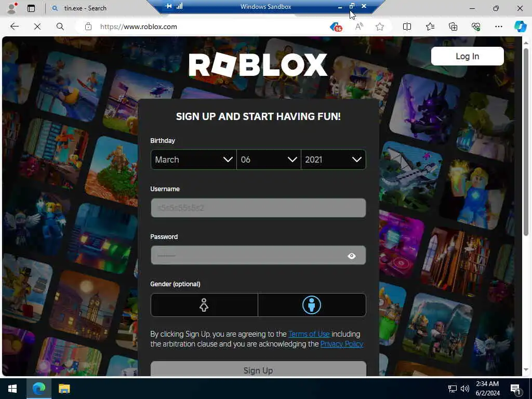Open the Privacy Policy link
532x399 pixels.
click(342, 344)
